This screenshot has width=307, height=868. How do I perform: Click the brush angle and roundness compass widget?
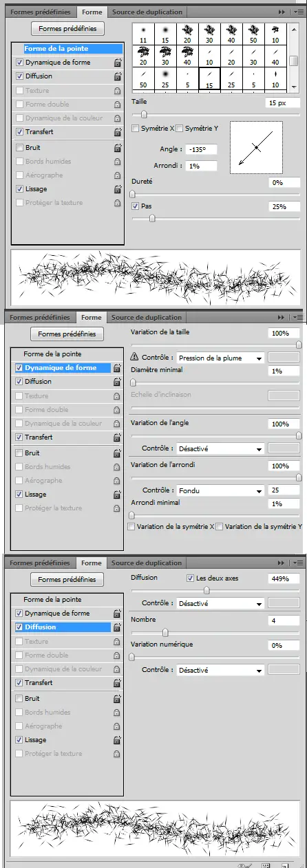pyautogui.click(x=256, y=147)
